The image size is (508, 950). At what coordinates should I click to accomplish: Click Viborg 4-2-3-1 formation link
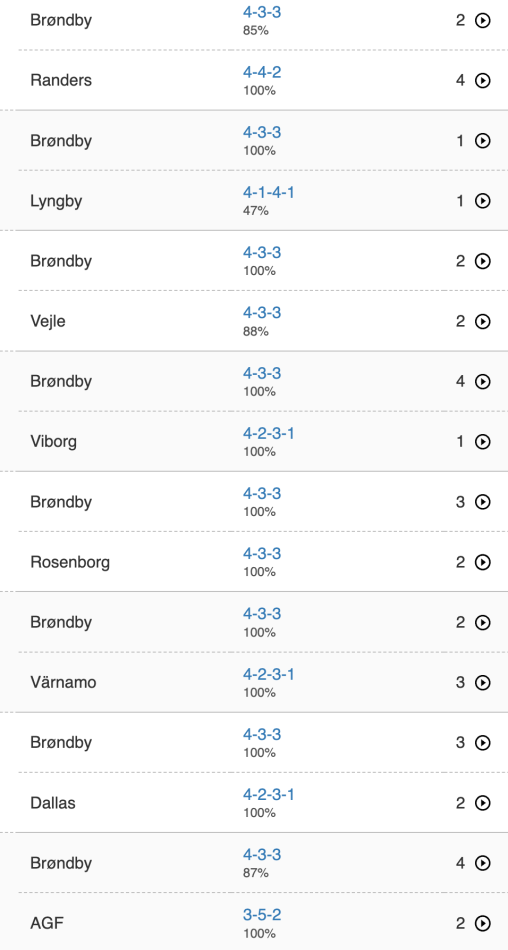(269, 434)
